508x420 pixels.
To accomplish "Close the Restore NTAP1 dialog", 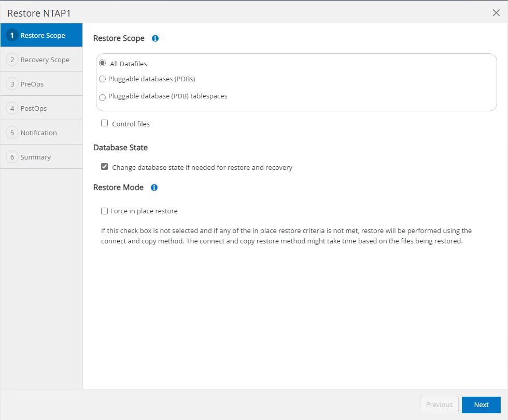I will 496,13.
